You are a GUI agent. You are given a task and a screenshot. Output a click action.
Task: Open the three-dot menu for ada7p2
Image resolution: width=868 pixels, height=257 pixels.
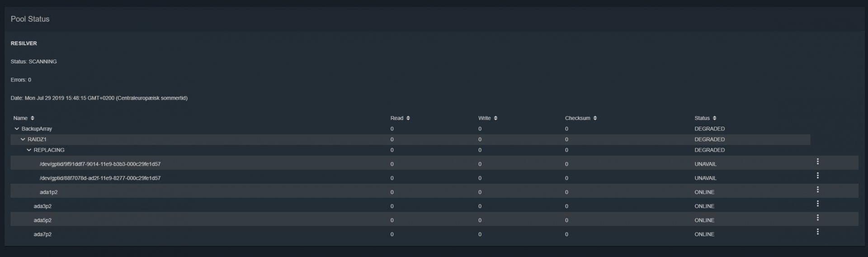click(x=817, y=232)
